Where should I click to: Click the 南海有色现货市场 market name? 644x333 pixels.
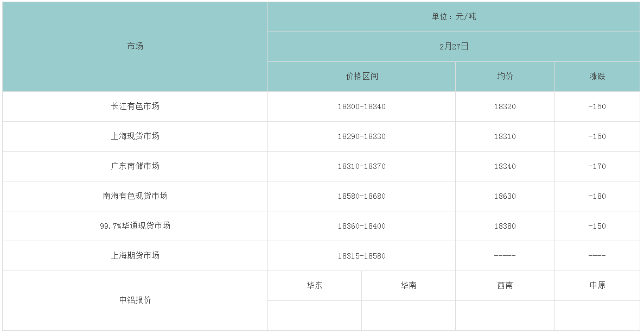click(135, 196)
